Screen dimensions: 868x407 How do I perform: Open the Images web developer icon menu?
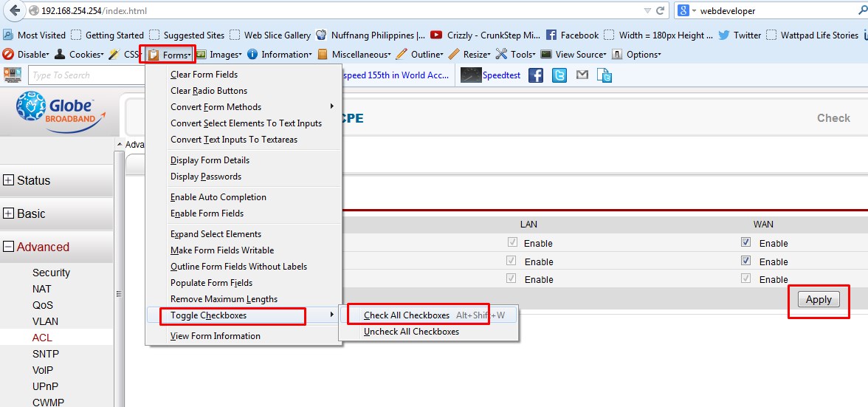[218, 54]
